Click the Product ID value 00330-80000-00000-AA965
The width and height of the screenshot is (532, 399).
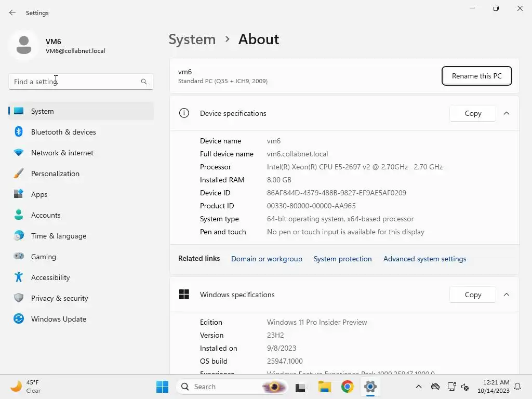[x=311, y=206]
